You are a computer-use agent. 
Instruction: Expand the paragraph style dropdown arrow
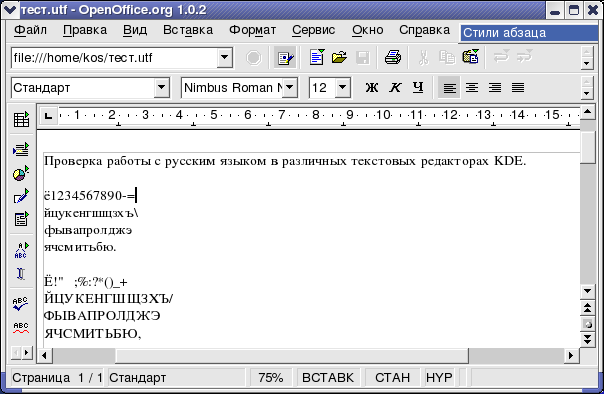[162, 88]
